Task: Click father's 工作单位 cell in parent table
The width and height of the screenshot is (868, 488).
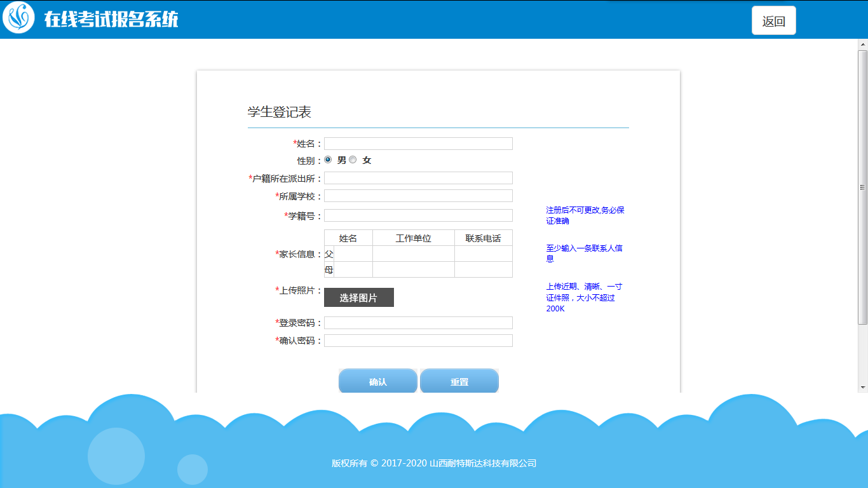Action: [x=413, y=254]
